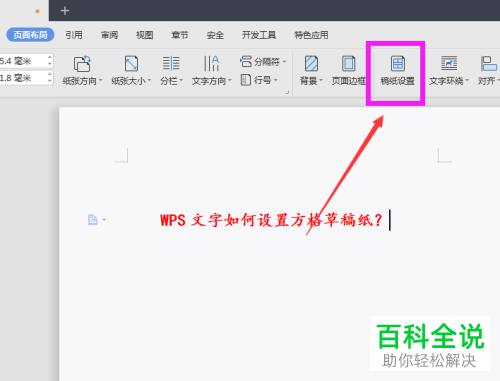Expand the paragraph layout icon dropdown arrow
The height and width of the screenshot is (381, 500).
pyautogui.click(x=104, y=220)
